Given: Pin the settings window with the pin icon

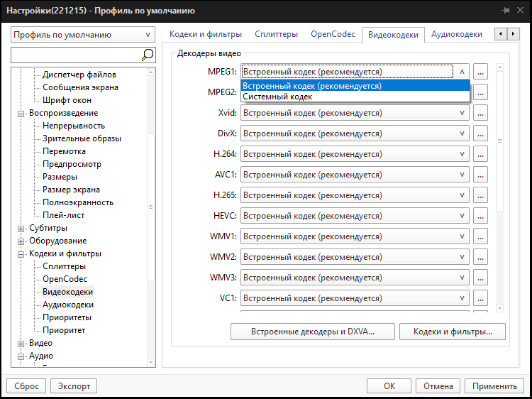Looking at the screenshot, I should pyautogui.click(x=505, y=11).
